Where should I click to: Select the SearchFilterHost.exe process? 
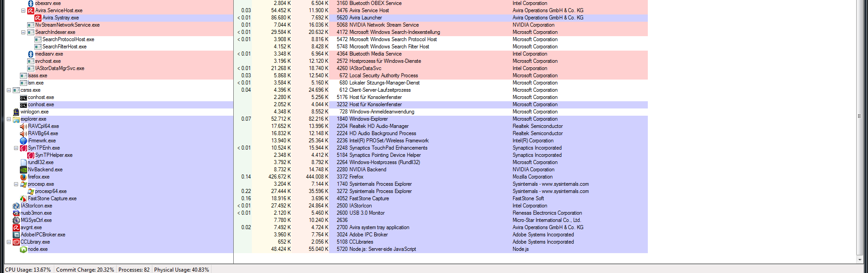pos(64,47)
